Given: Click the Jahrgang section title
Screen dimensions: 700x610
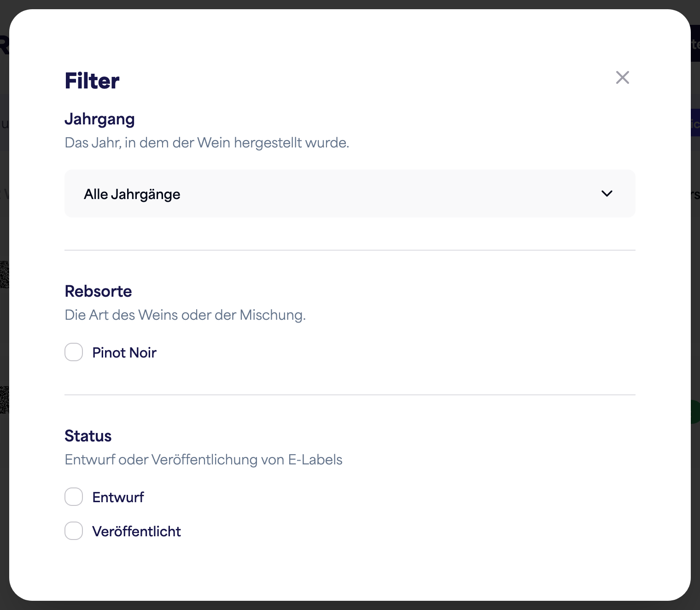Looking at the screenshot, I should 99,119.
